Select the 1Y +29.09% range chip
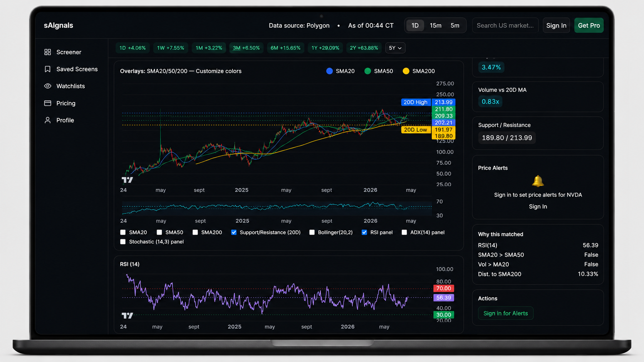This screenshot has width=644, height=362. pyautogui.click(x=325, y=48)
